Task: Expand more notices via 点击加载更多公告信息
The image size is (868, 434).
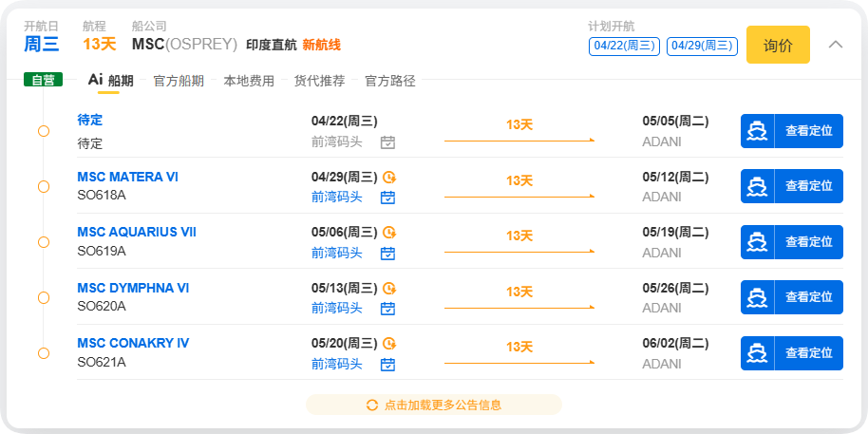Action: pyautogui.click(x=443, y=405)
